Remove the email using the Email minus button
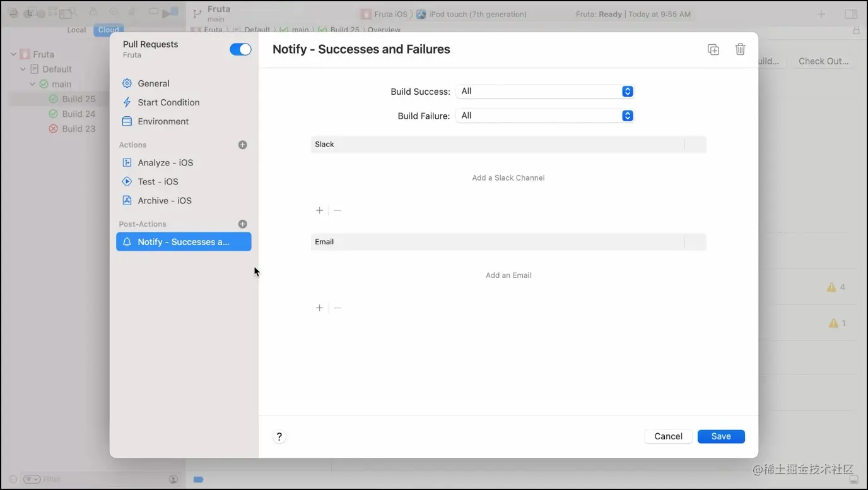The height and width of the screenshot is (490, 868). [337, 308]
